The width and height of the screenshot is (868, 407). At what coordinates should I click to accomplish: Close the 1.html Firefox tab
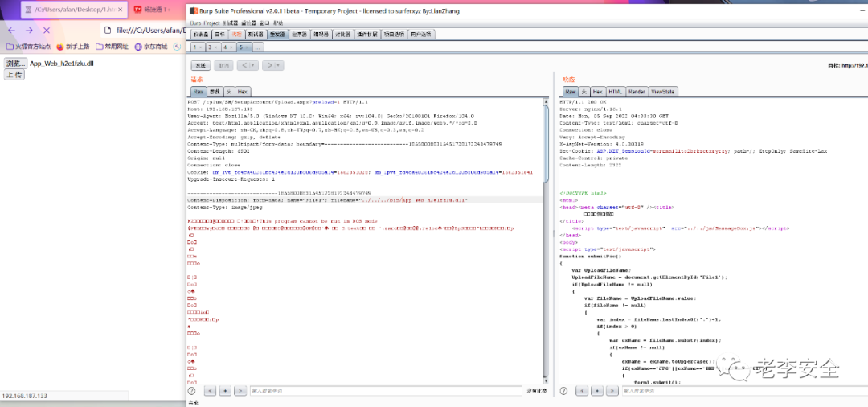(121, 10)
